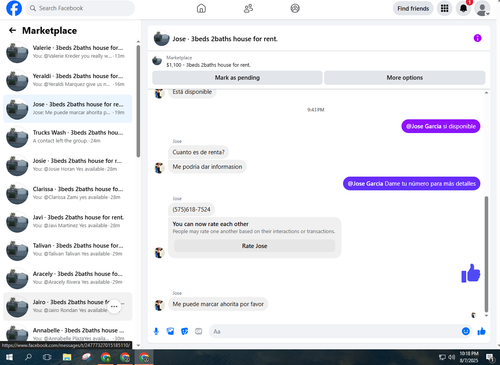Click the 'Está disponible' message

click(x=192, y=92)
